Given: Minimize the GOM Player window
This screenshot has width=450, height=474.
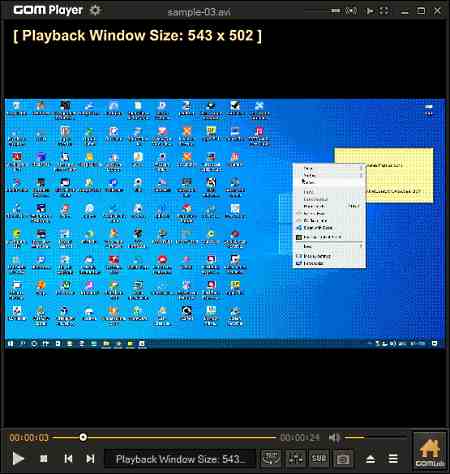Looking at the screenshot, I should [x=404, y=12].
